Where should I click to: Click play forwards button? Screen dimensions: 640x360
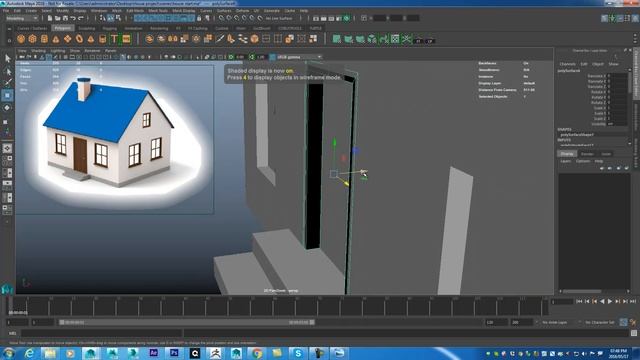[x=610, y=302]
